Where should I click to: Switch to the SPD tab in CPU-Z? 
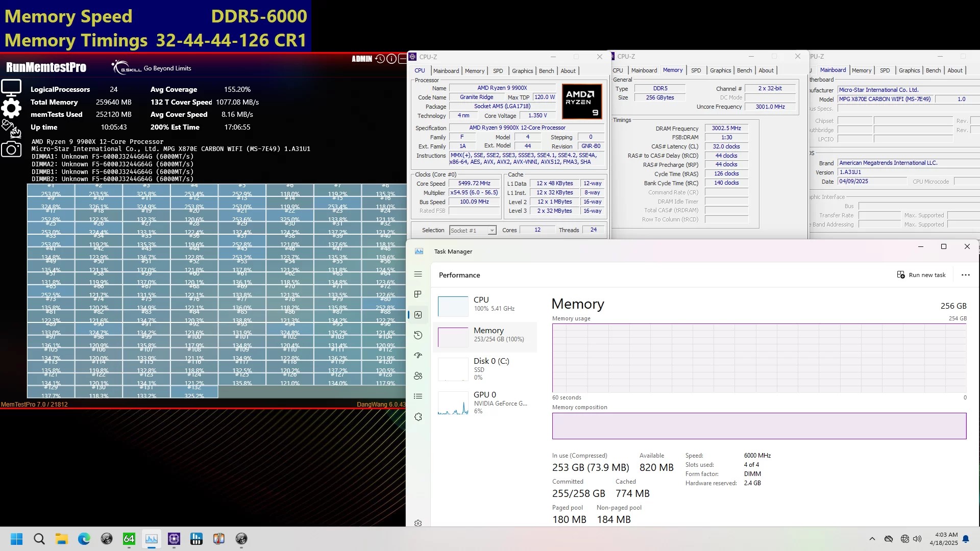[498, 71]
